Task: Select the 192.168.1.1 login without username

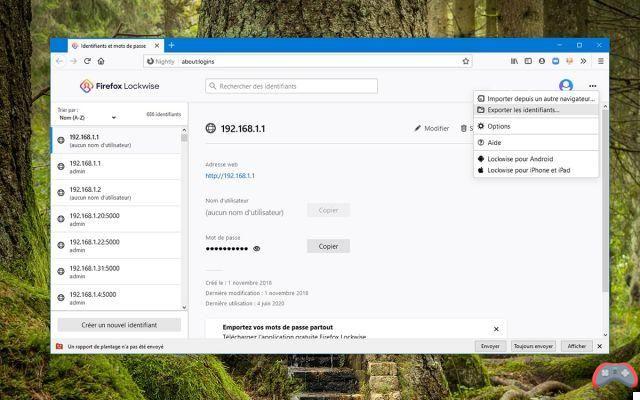Action: [117, 140]
